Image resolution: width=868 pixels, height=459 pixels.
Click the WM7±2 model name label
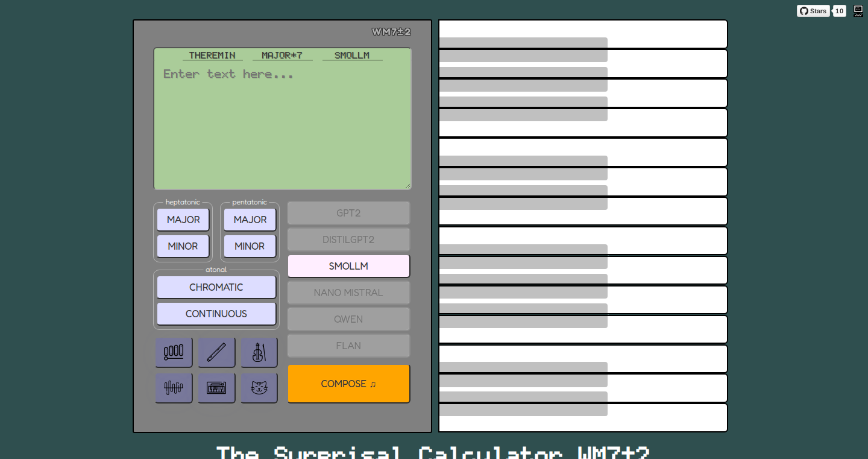[x=391, y=32]
